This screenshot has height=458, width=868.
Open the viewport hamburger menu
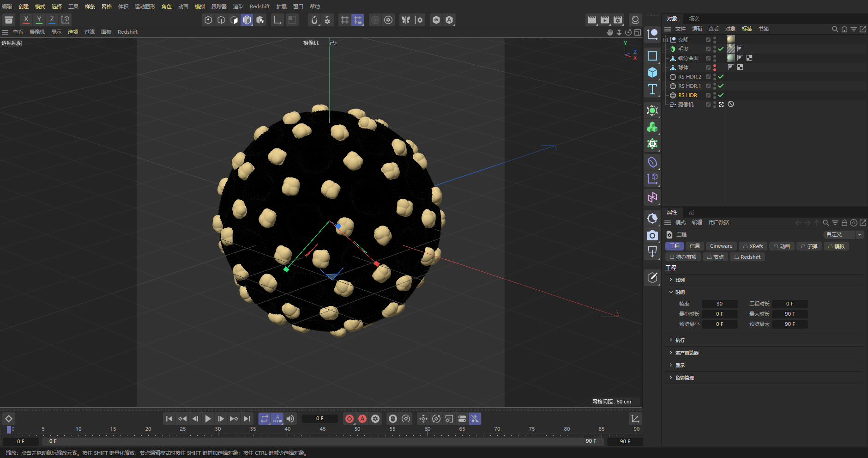point(5,32)
